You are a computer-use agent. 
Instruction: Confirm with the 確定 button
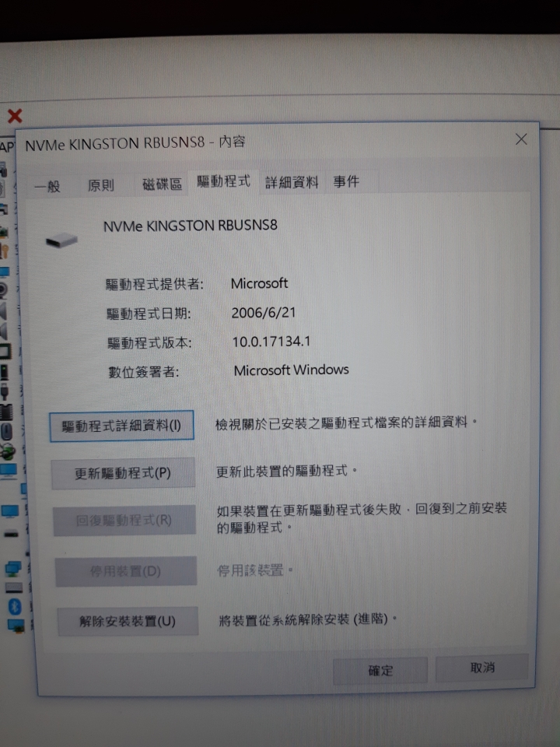click(380, 671)
